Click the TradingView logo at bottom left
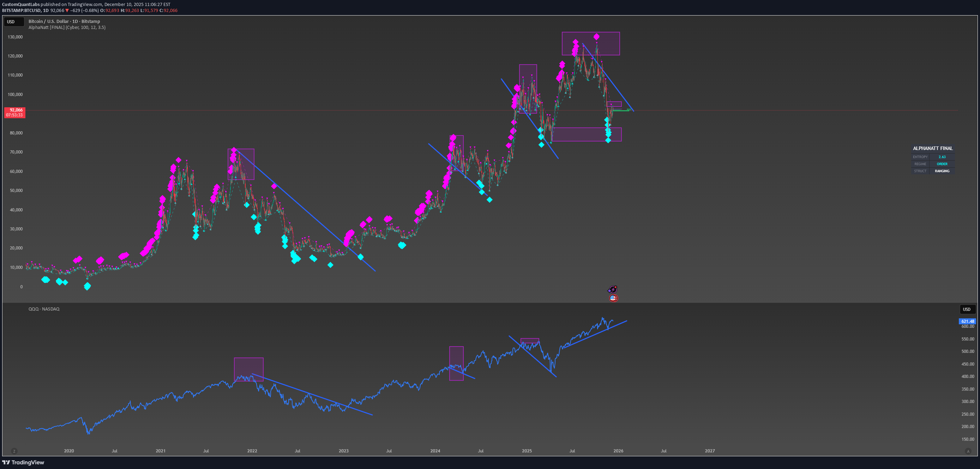 pos(23,463)
